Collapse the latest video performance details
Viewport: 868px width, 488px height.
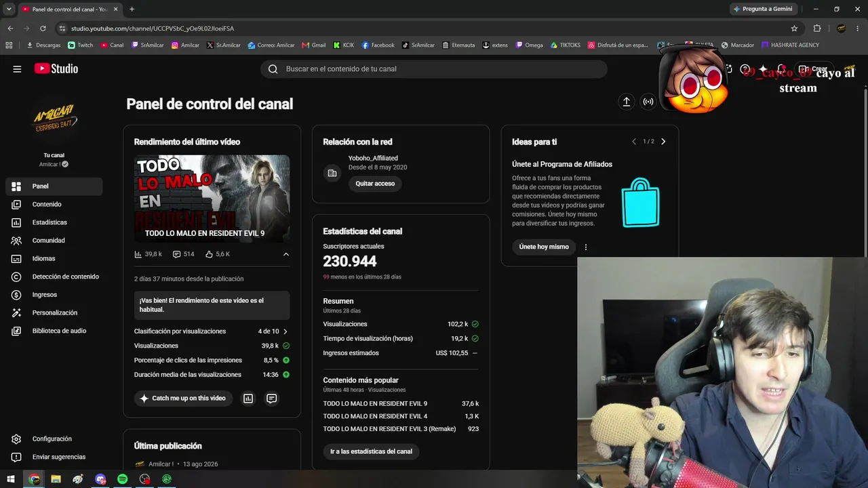[285, 254]
